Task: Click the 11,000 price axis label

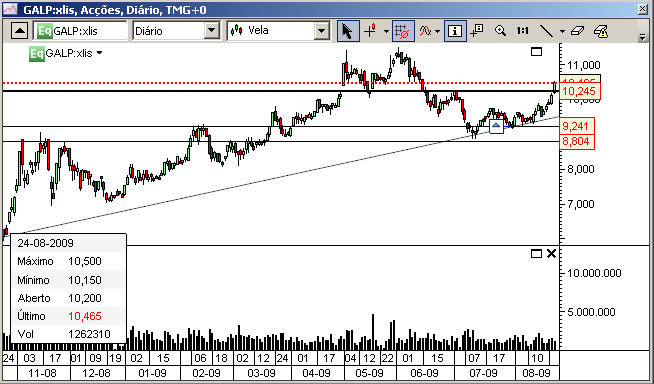Action: point(584,65)
